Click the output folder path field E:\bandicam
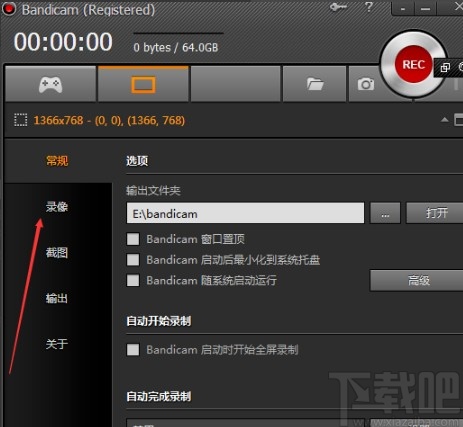The width and height of the screenshot is (463, 427). tap(245, 213)
